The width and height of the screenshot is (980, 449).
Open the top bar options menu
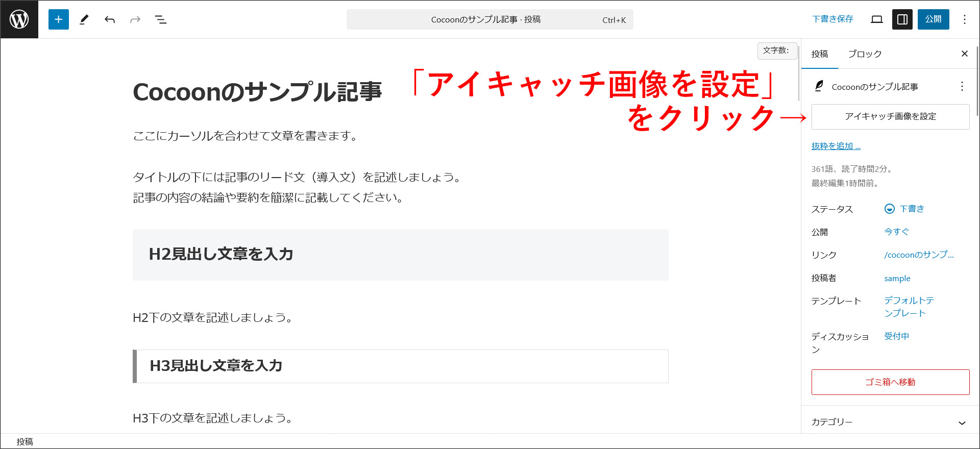(965, 19)
